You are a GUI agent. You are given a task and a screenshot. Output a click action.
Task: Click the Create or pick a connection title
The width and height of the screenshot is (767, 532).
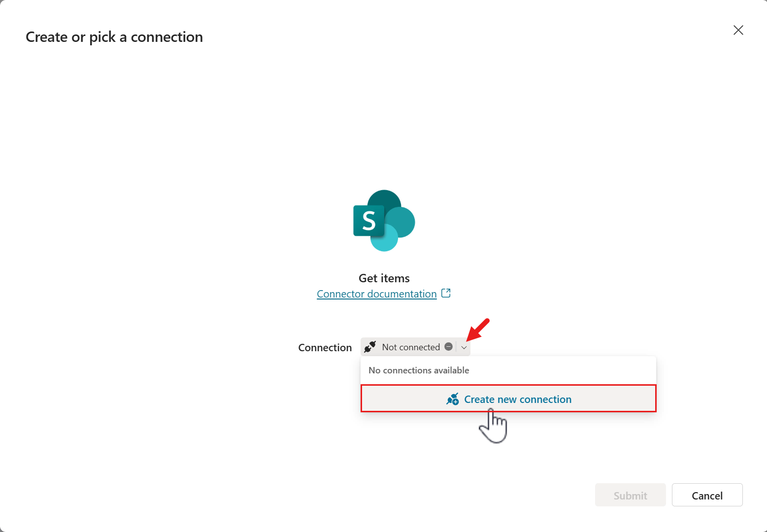pos(114,37)
